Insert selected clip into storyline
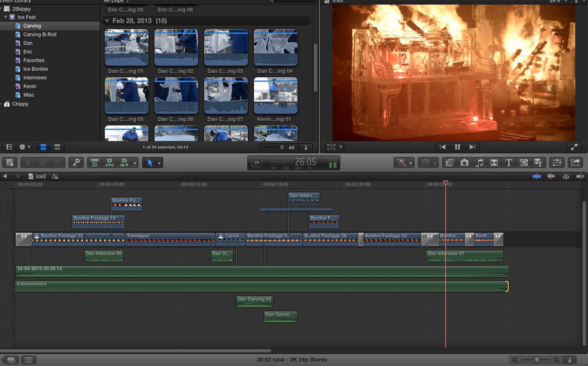588x366 pixels. (x=109, y=163)
